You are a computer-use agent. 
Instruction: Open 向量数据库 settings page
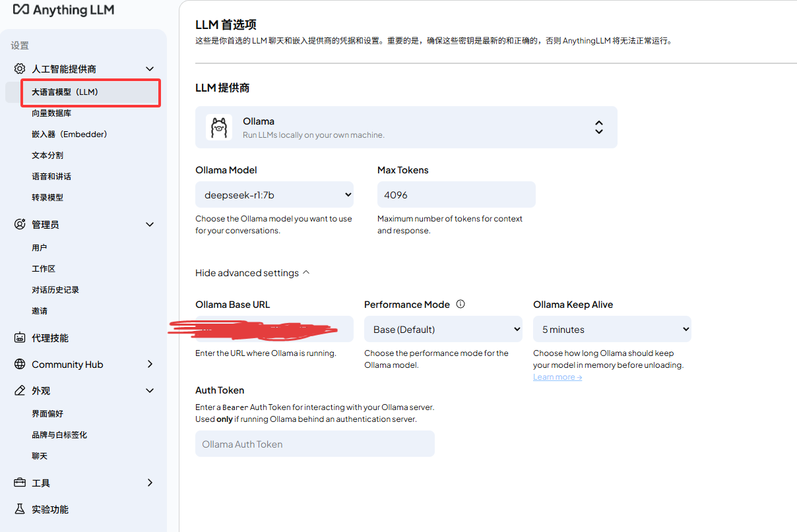click(x=51, y=113)
